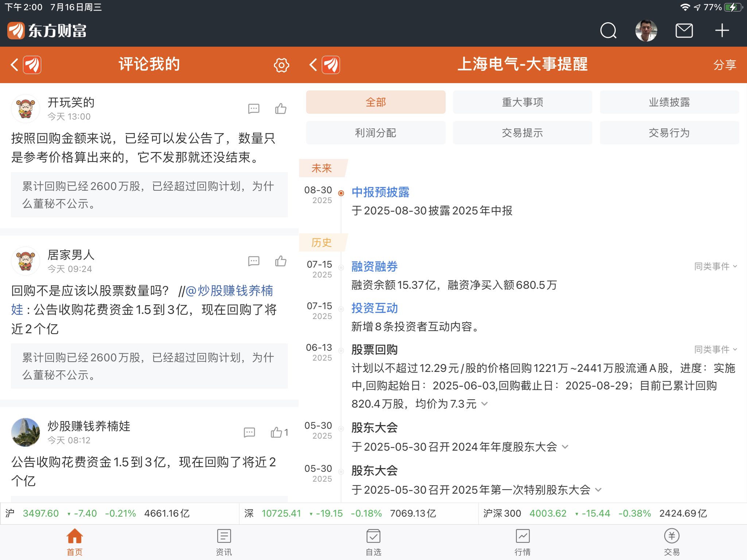
Task: Select the 全部 filter
Action: click(376, 102)
